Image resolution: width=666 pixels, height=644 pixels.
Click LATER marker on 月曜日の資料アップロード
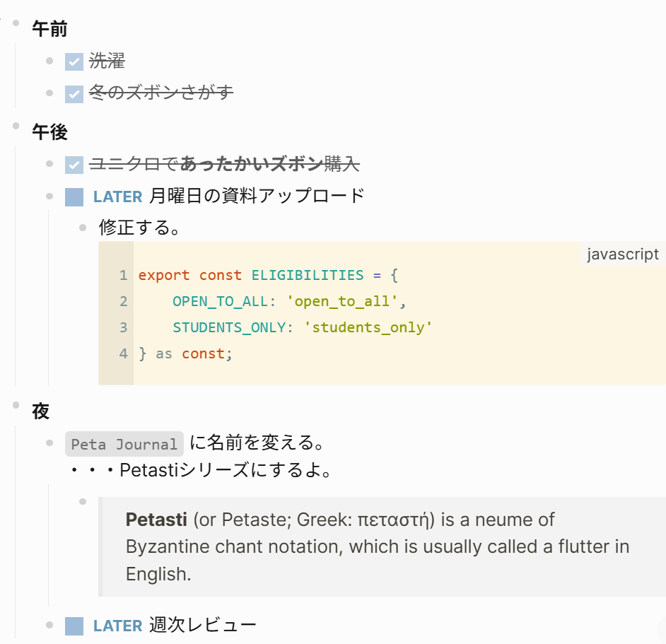click(x=117, y=197)
